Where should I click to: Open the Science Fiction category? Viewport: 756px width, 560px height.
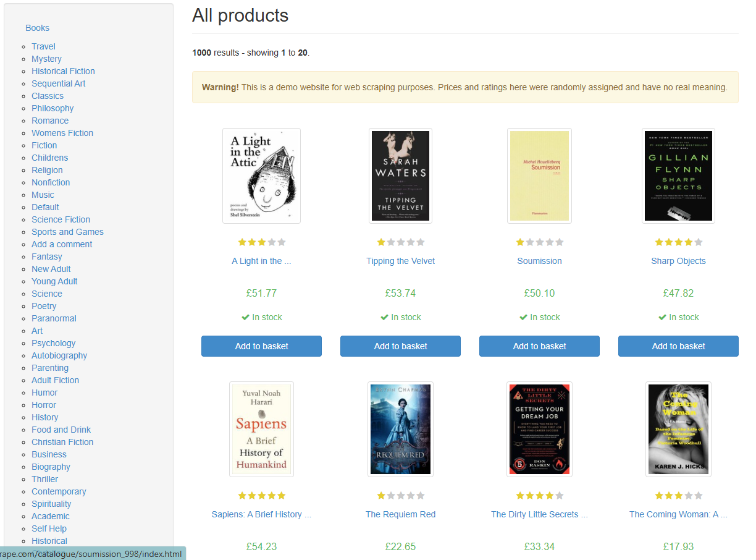click(61, 219)
